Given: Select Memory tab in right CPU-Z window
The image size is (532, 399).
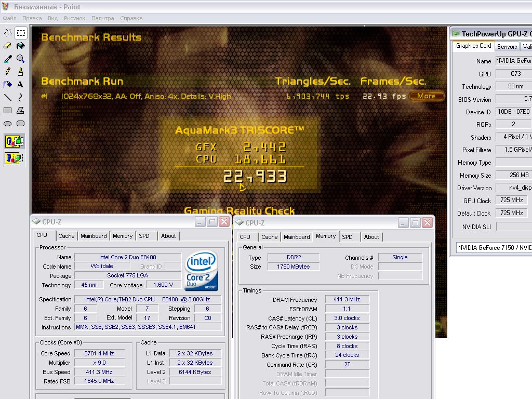Looking at the screenshot, I should tap(326, 236).
